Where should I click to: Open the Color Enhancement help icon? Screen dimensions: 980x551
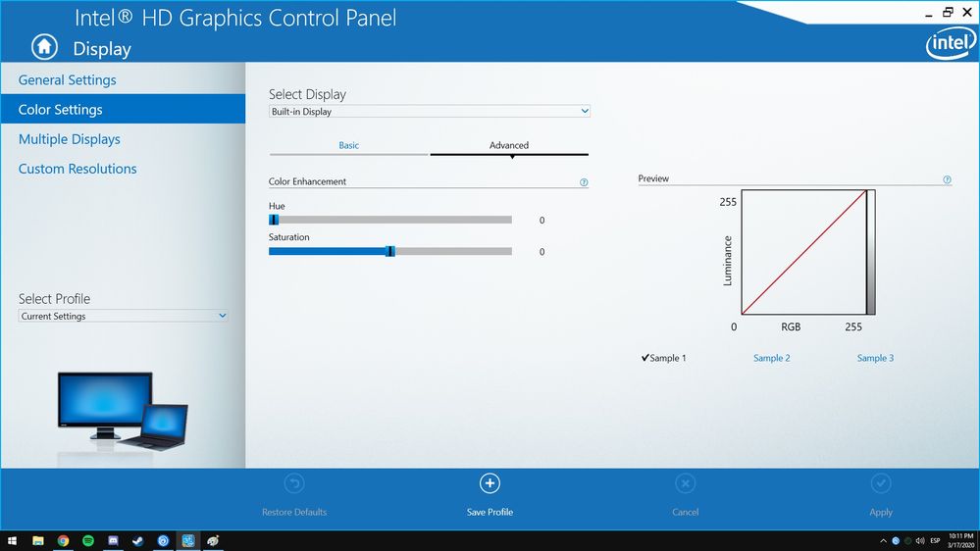pos(584,182)
